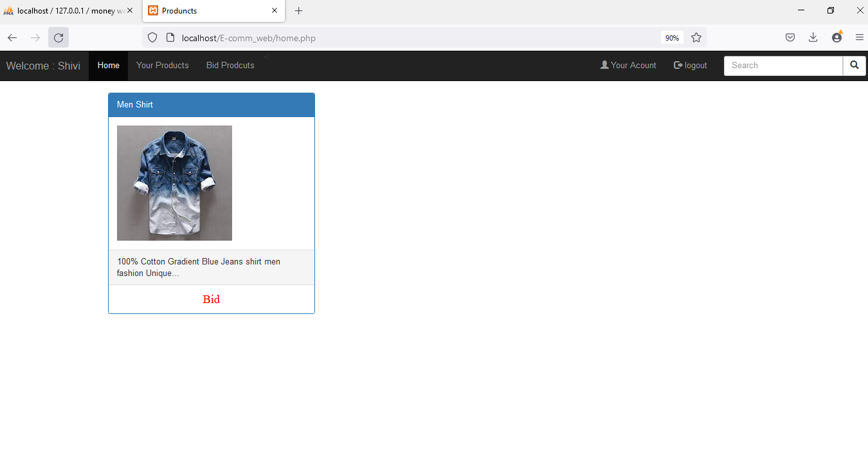Reload the page with refresh icon
The width and height of the screenshot is (868, 453).
(x=59, y=38)
